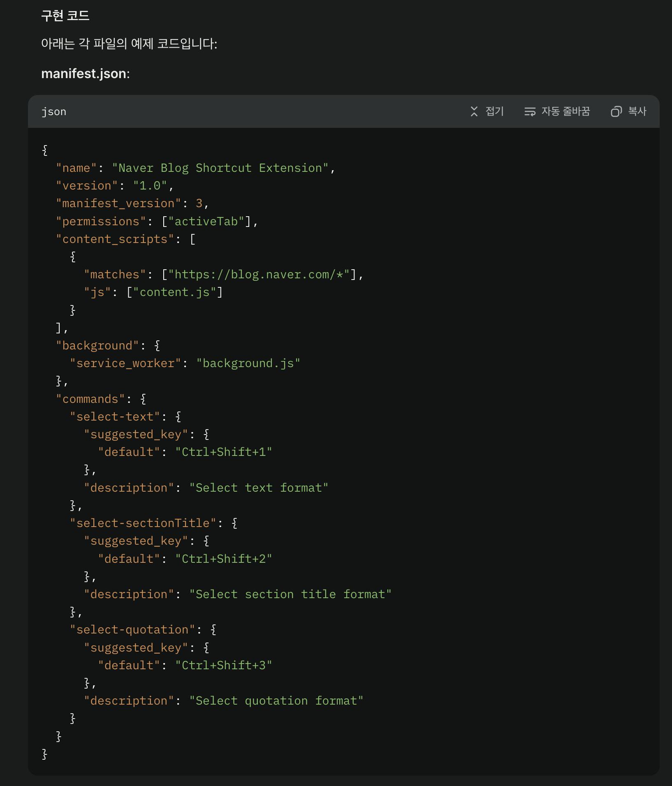Image resolution: width=672 pixels, height=786 pixels.
Task: Click the word-wrap icon beside 자동 줄바꿈
Action: 530,111
